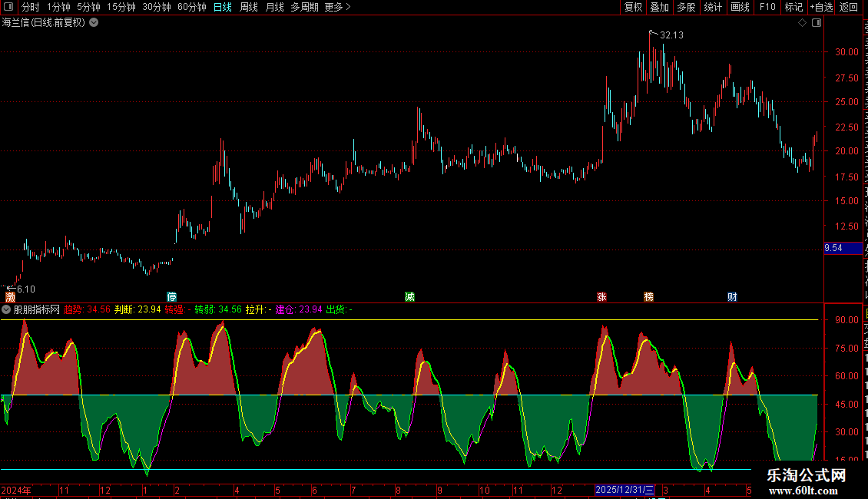This screenshot has height=499, width=868.
Task: Toggle the right sidebar panel icon
Action: coord(817,23)
